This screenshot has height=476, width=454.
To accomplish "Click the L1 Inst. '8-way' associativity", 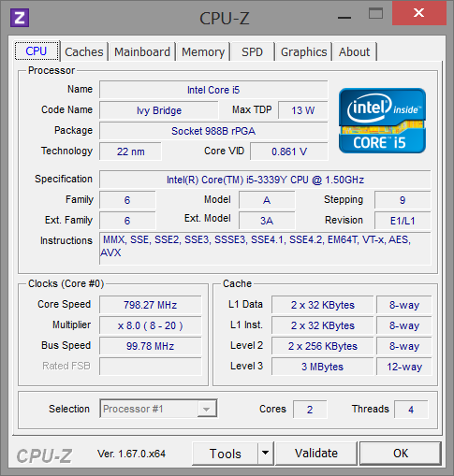I will click(404, 325).
